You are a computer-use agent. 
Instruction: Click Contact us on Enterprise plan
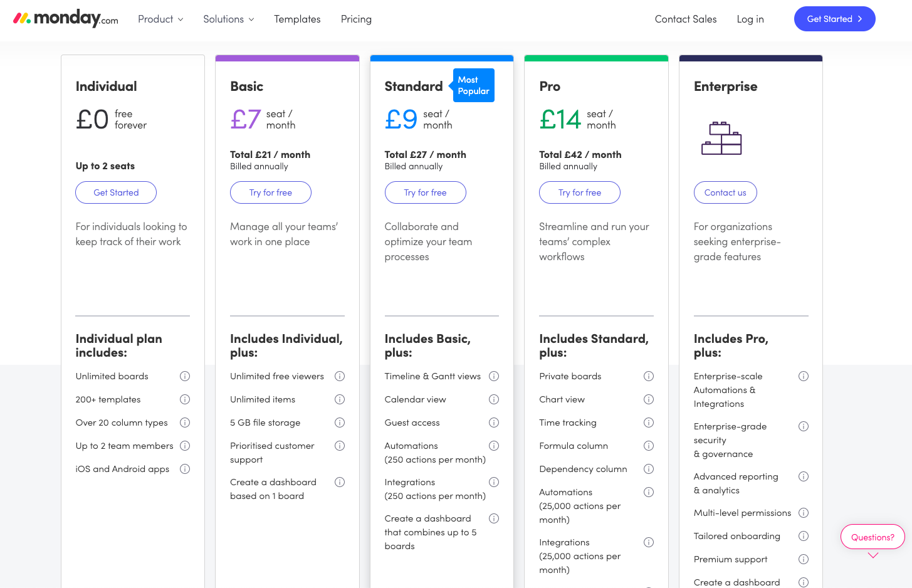click(x=725, y=192)
